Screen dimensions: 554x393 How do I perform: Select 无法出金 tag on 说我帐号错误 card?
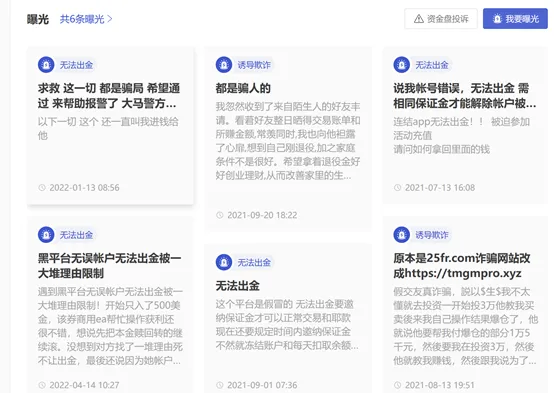[x=431, y=65]
